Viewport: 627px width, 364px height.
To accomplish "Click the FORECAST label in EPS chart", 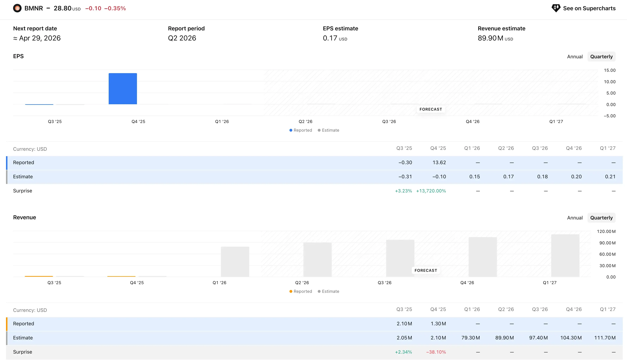I will pyautogui.click(x=431, y=109).
